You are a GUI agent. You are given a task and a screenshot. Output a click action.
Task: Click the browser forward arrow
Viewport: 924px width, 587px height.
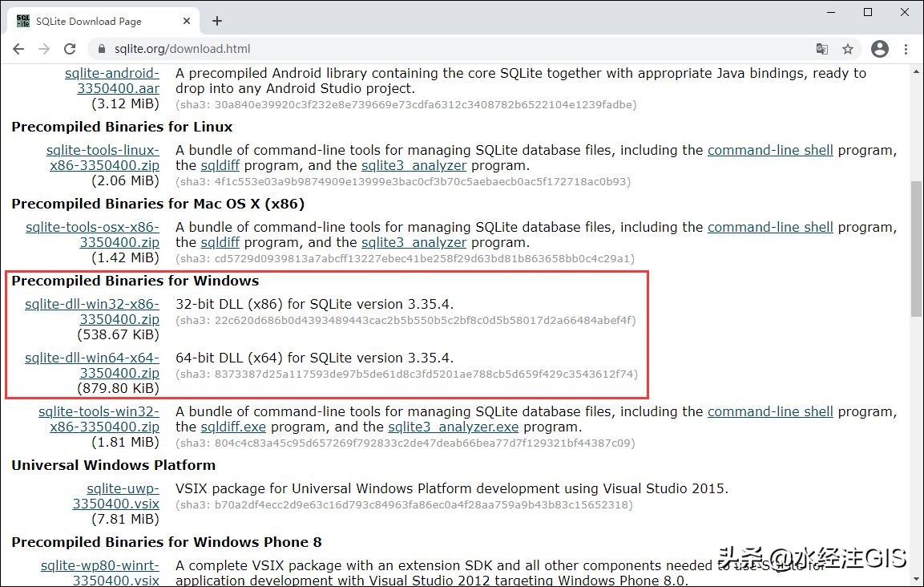coord(44,49)
